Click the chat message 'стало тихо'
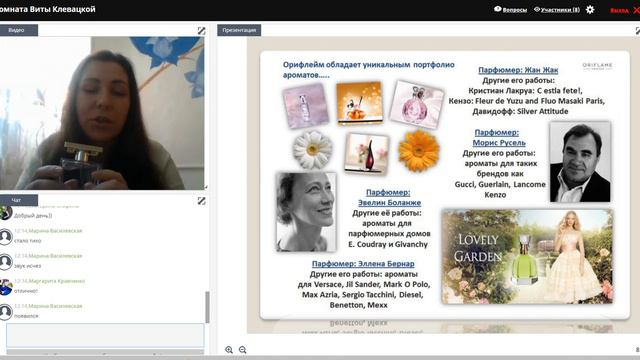The width and height of the screenshot is (640, 360). pyautogui.click(x=27, y=241)
